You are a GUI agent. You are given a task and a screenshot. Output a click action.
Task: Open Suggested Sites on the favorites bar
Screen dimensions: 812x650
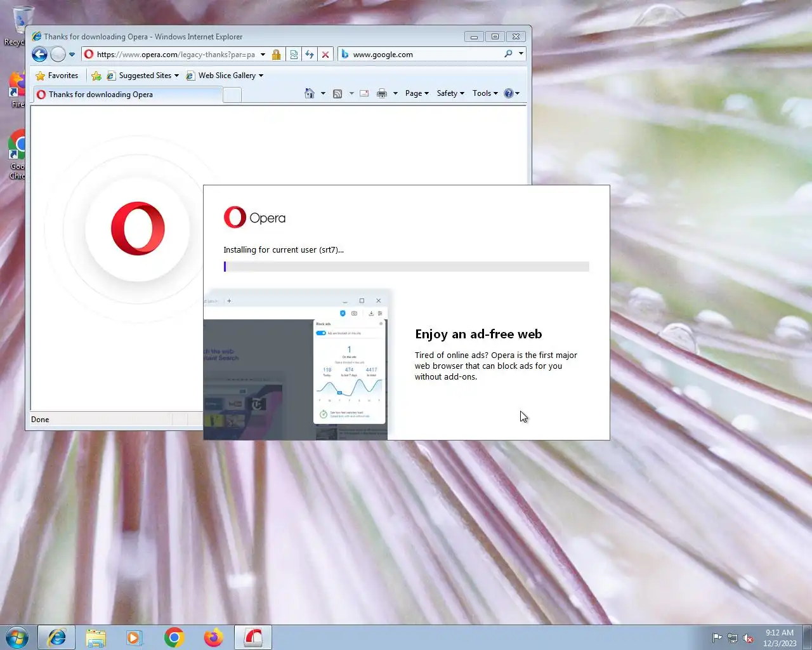[x=143, y=76]
